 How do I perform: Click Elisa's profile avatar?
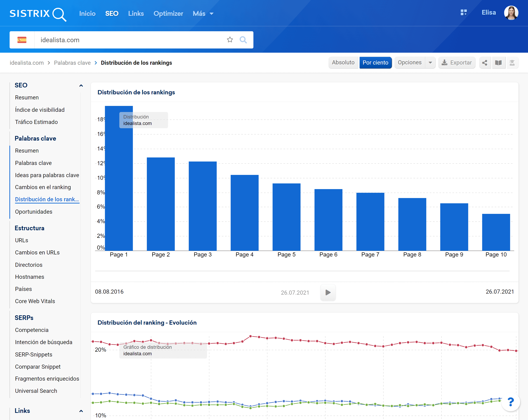[511, 13]
